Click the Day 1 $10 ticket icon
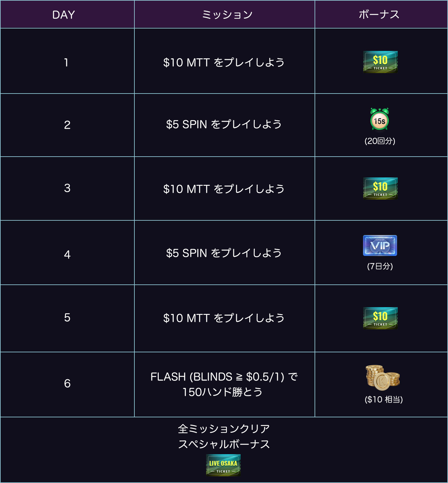The width and height of the screenshot is (448, 483). click(380, 62)
